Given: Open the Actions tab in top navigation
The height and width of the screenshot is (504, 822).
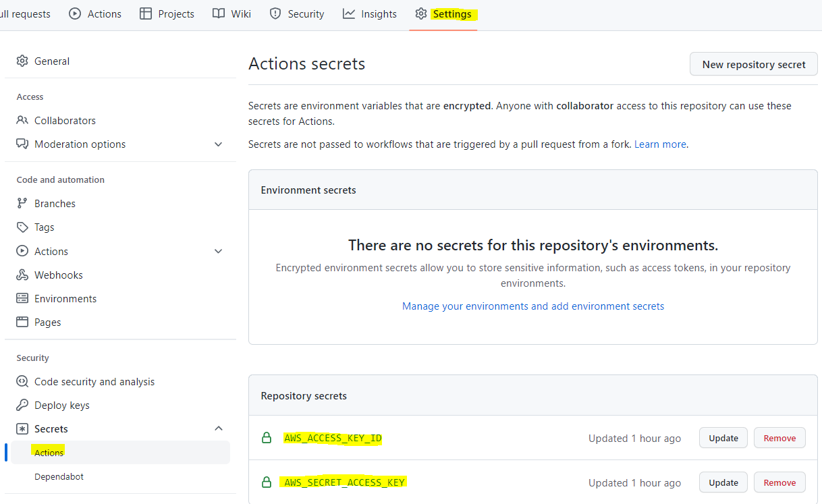Looking at the screenshot, I should (x=95, y=13).
